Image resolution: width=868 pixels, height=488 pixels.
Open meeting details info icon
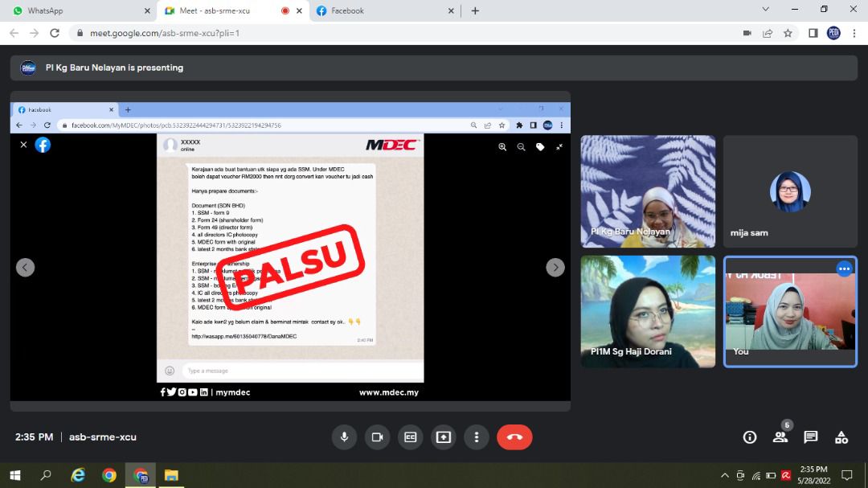tap(750, 437)
